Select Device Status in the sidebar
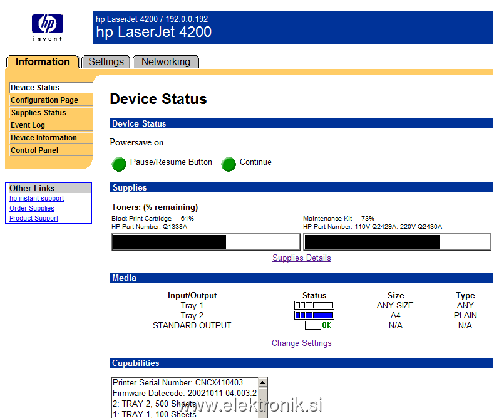This screenshot has height=418, width=499. tap(51, 88)
